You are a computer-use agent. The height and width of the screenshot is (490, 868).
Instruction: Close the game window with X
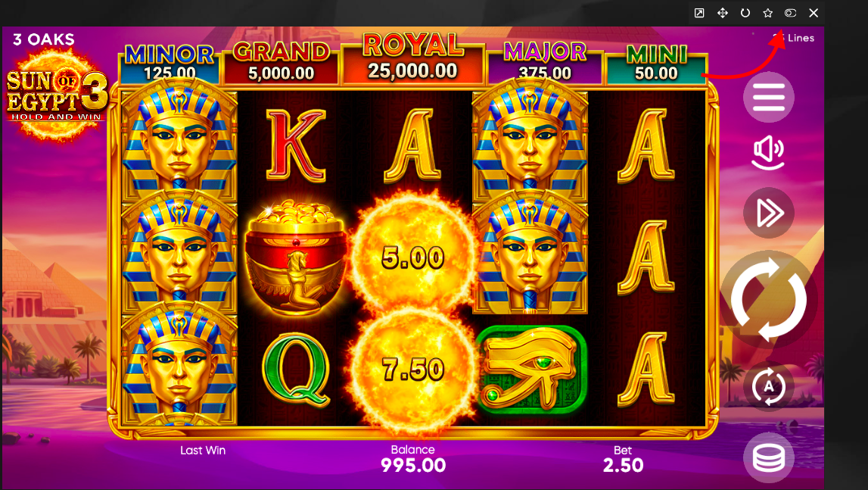(814, 13)
